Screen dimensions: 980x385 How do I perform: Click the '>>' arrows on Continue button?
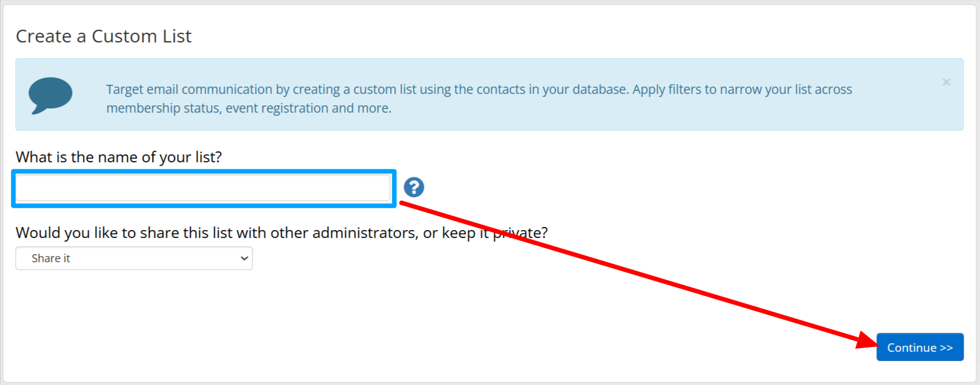[946, 348]
